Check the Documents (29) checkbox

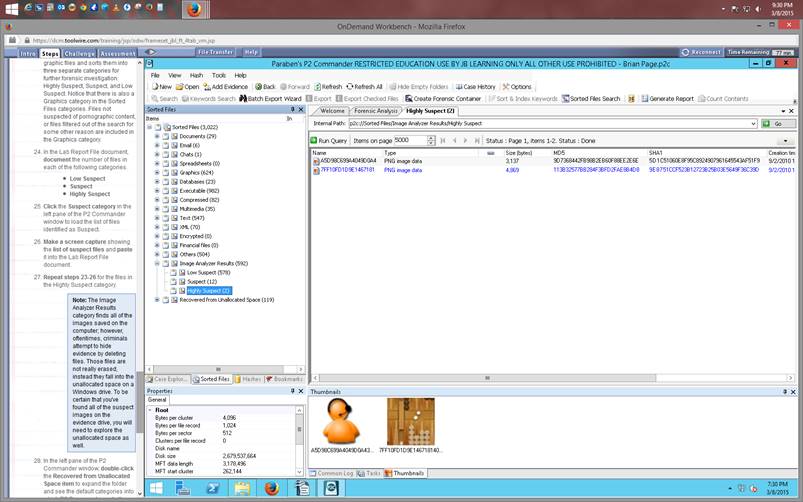coord(165,137)
